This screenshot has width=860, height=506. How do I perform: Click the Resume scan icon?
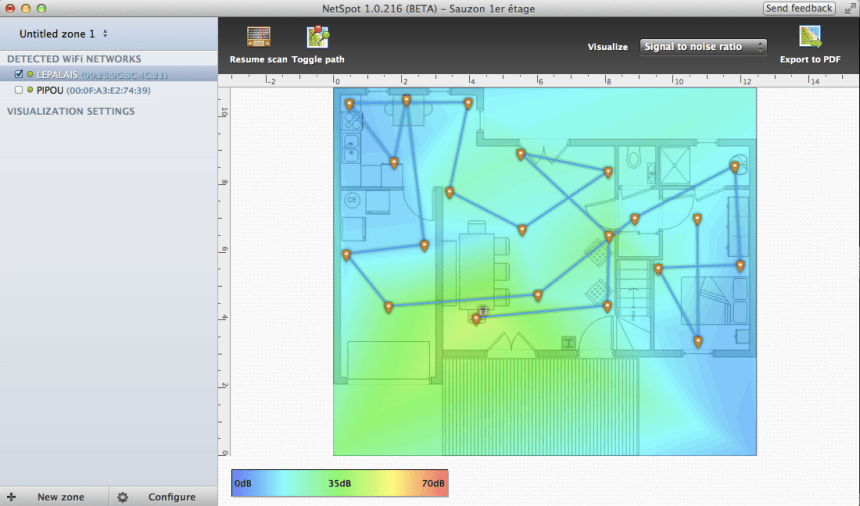point(258,39)
